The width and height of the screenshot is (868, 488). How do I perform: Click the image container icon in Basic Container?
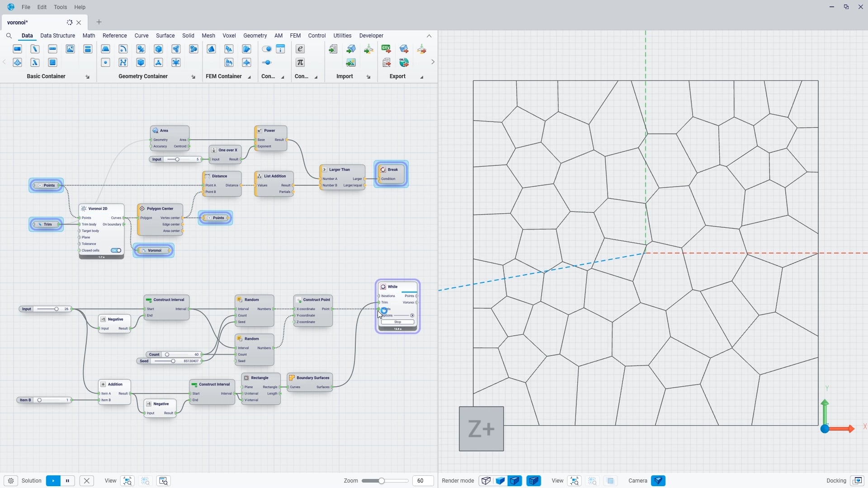70,49
